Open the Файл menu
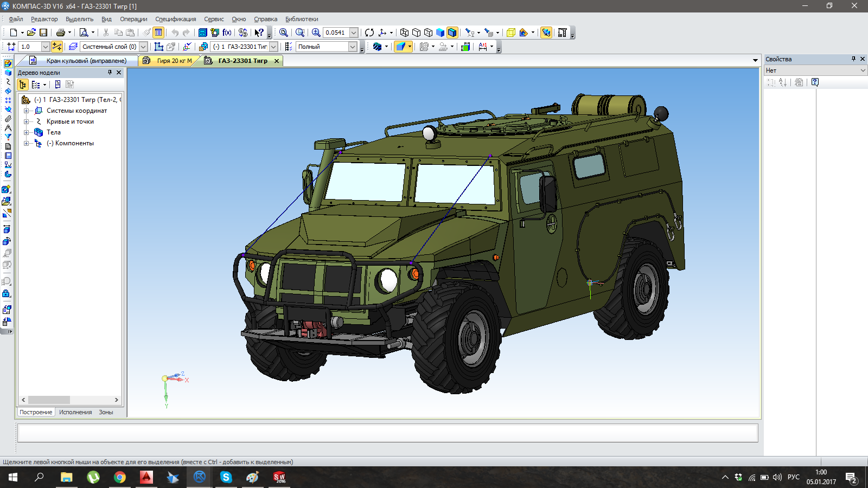The height and width of the screenshot is (488, 868). 16,19
